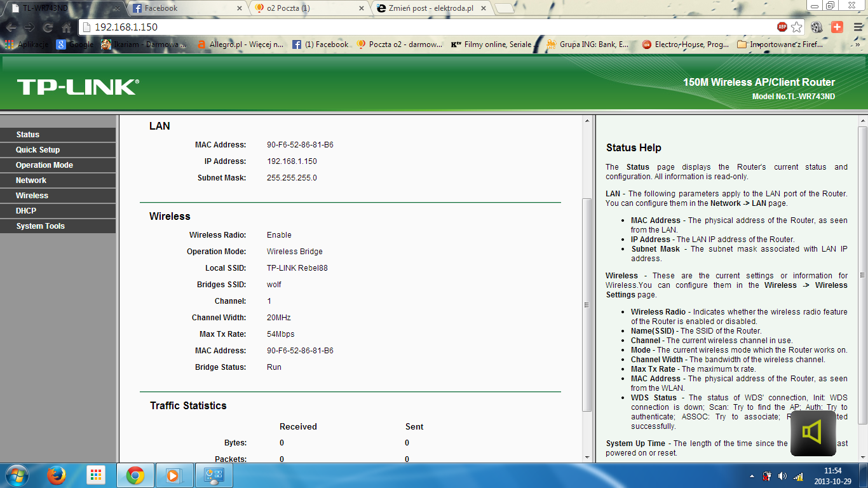Open Allegro.pl bookmark
The height and width of the screenshot is (488, 868).
pos(240,44)
